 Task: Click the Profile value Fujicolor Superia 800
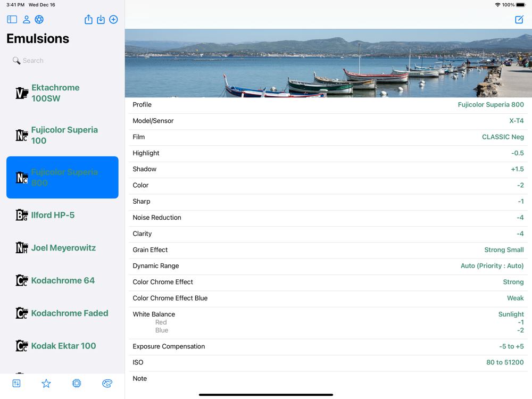click(x=491, y=104)
